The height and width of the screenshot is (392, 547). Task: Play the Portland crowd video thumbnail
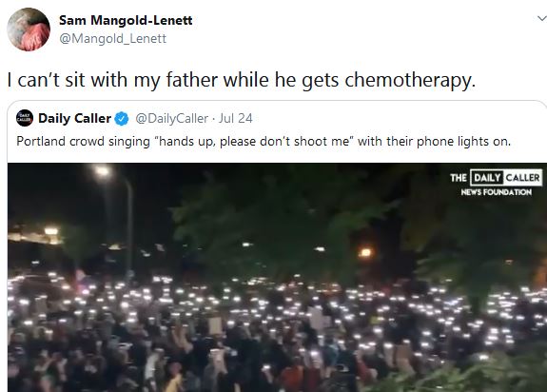(277, 277)
